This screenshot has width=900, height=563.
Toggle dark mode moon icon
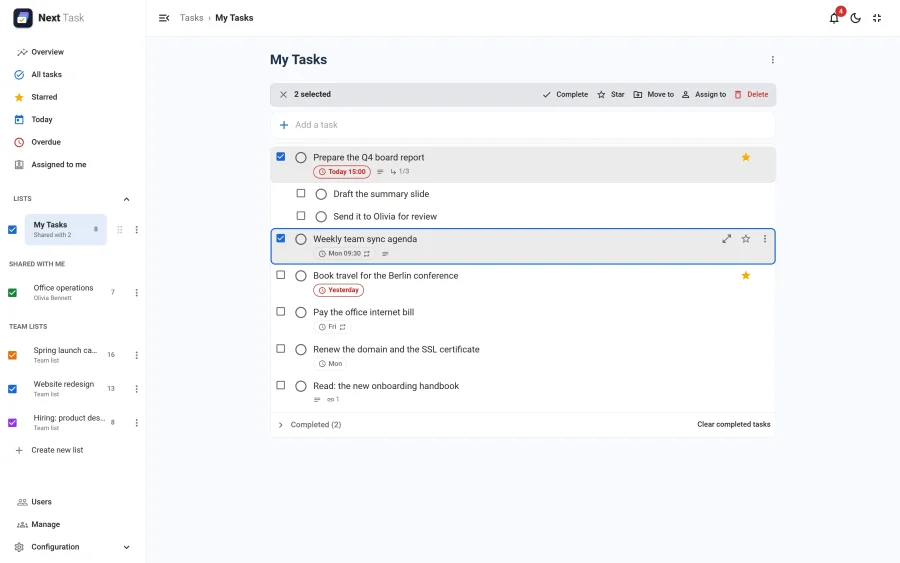(855, 18)
